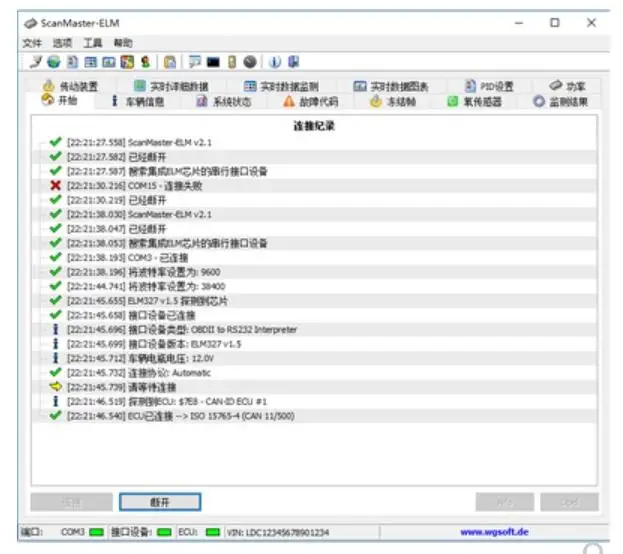Switch to the 实时详细数据 tab
Screen dimensions: 623x554
coord(171,86)
